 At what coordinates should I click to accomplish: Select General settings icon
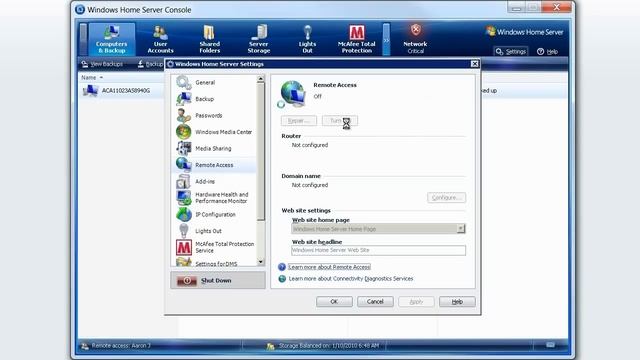(184, 82)
